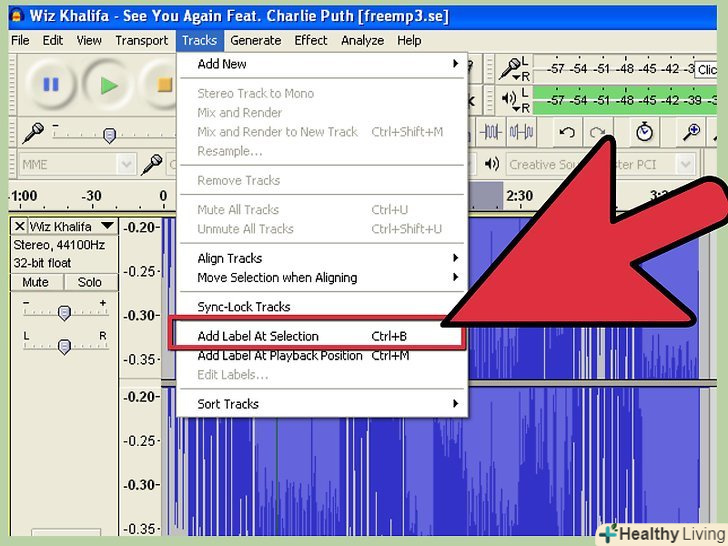Open the View menu
Screen dimensions: 728x546
[x=89, y=41]
